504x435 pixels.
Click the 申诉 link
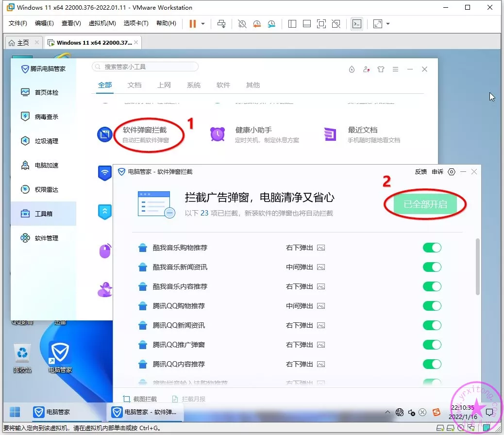[x=437, y=172]
